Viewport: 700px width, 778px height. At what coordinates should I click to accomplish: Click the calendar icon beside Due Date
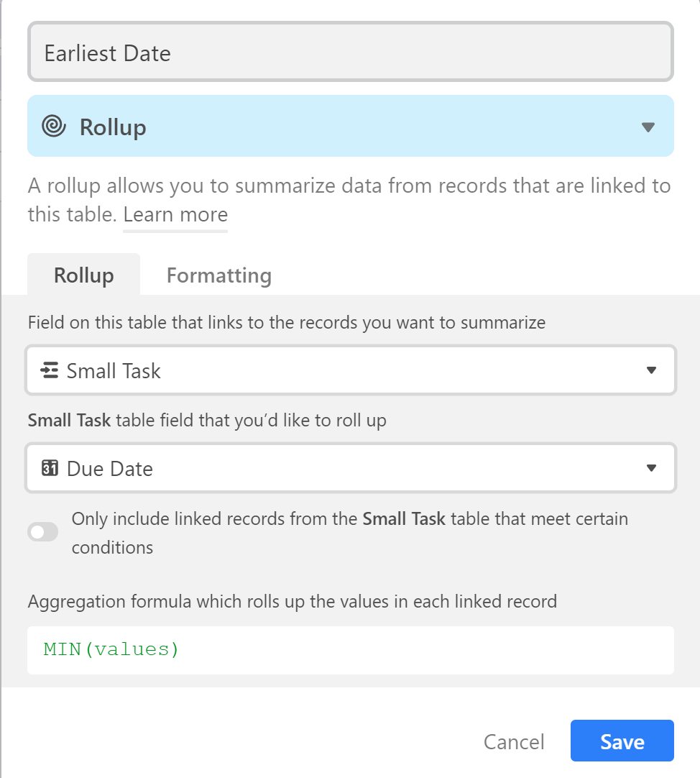50,468
